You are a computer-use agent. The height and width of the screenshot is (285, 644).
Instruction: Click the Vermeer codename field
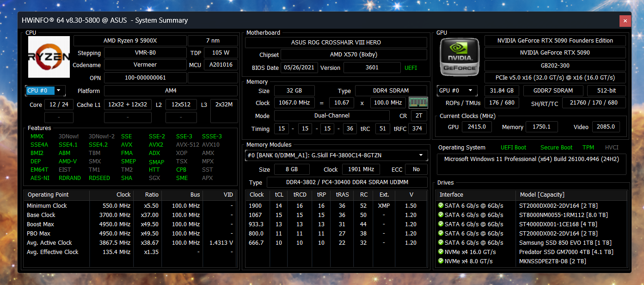(145, 65)
